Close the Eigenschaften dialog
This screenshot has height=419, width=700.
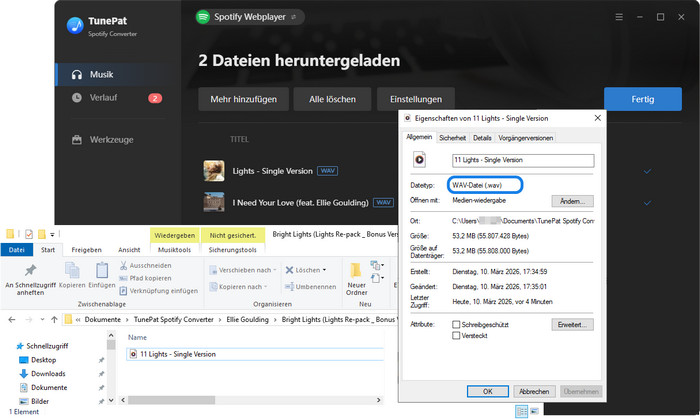point(597,118)
